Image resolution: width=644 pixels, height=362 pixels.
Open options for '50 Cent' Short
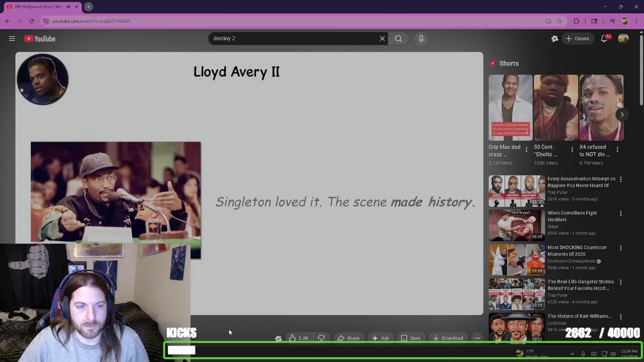(572, 150)
